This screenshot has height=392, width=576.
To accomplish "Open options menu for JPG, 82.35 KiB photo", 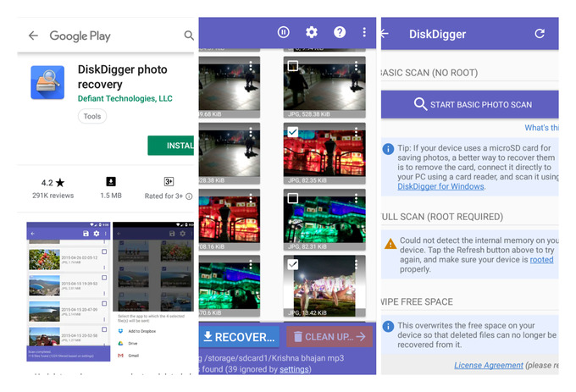I will pos(356,132).
